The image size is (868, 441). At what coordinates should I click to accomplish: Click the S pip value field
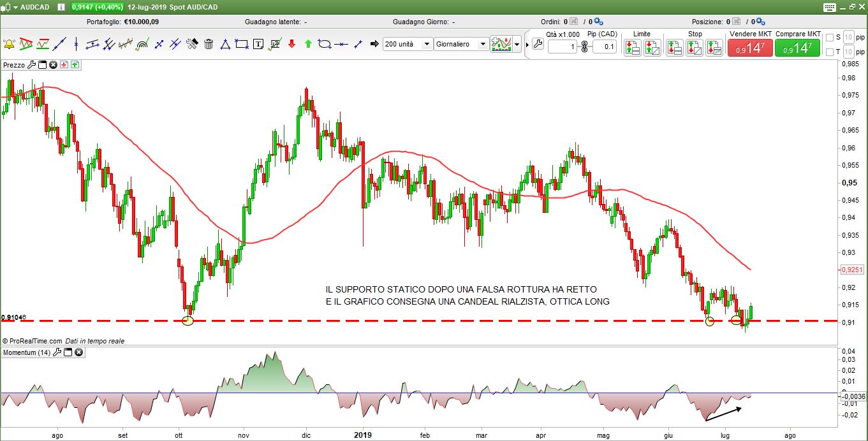pos(848,37)
